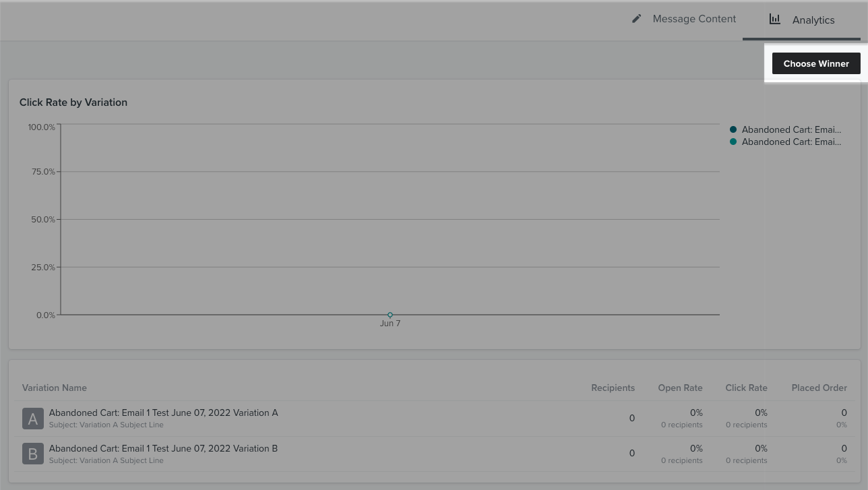This screenshot has width=868, height=490.
Task: Click the Jun 7 axis label
Action: pos(390,323)
